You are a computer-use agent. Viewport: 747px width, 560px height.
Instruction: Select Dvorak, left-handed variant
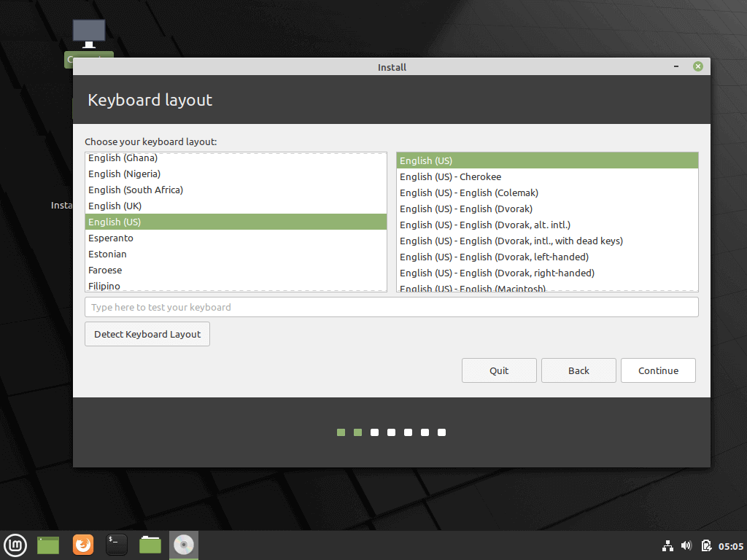pos(494,257)
